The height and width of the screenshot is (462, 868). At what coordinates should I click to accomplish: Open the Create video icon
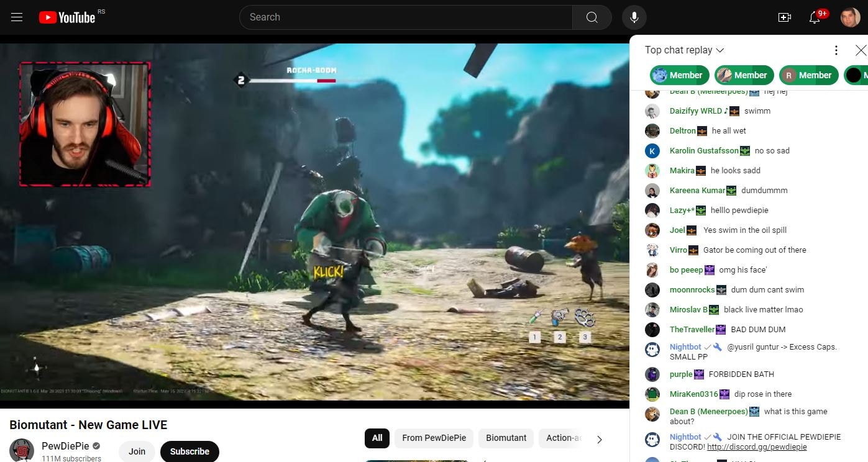(785, 17)
